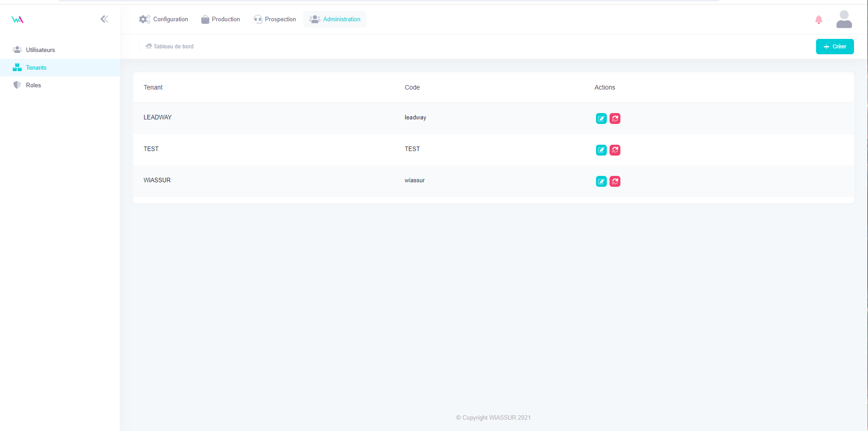
Task: Click red refresh icon for TEST
Action: 615,150
